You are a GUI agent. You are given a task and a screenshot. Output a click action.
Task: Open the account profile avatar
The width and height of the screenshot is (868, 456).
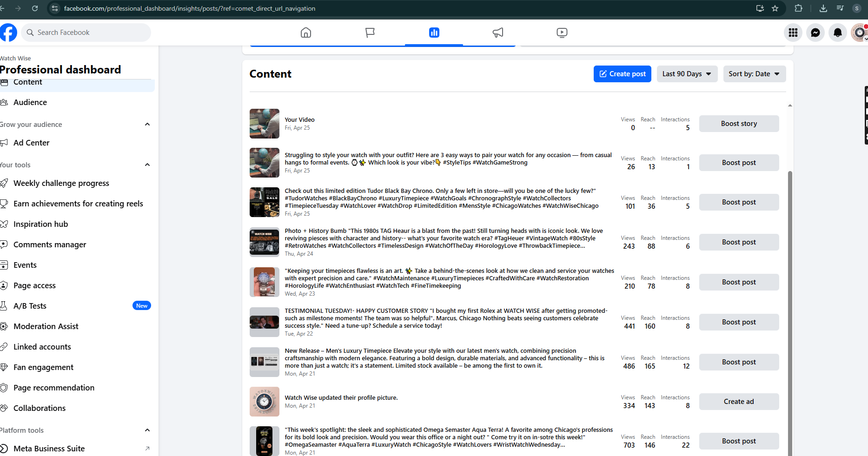pos(859,33)
